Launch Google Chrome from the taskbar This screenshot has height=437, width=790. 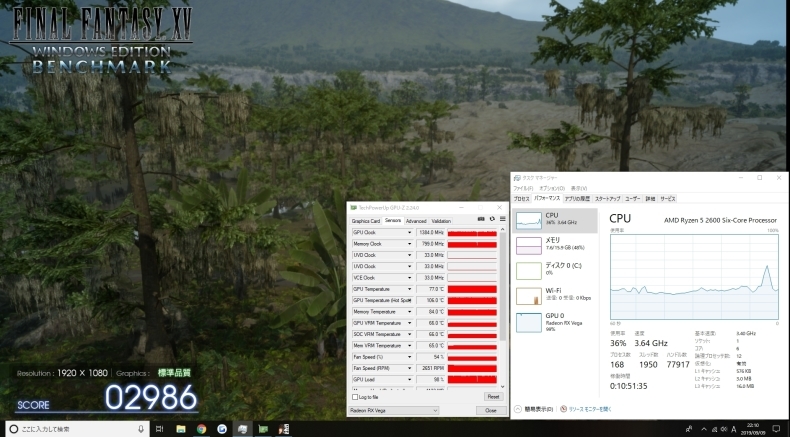(x=202, y=429)
